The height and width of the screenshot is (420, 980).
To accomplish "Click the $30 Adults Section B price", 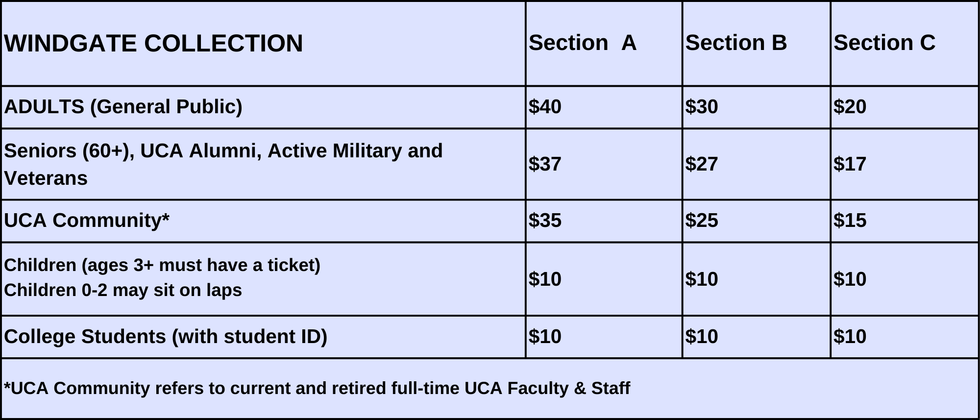I will tap(701, 107).
